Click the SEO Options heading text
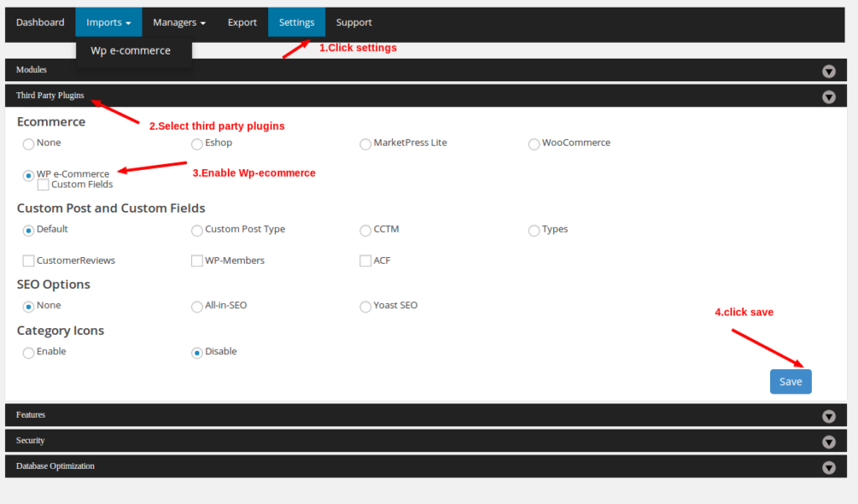Viewport: 858px width, 504px height. point(54,285)
